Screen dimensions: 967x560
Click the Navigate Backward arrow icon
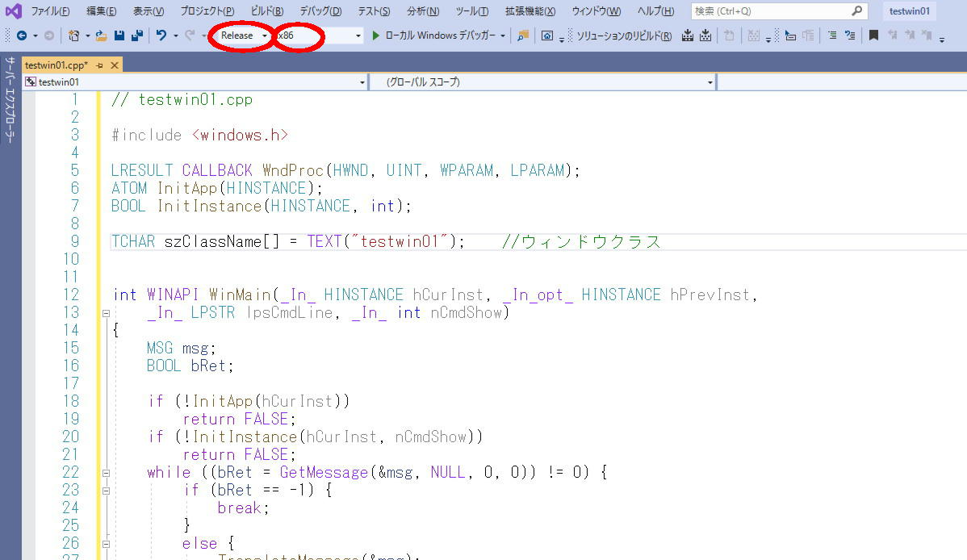click(x=21, y=36)
